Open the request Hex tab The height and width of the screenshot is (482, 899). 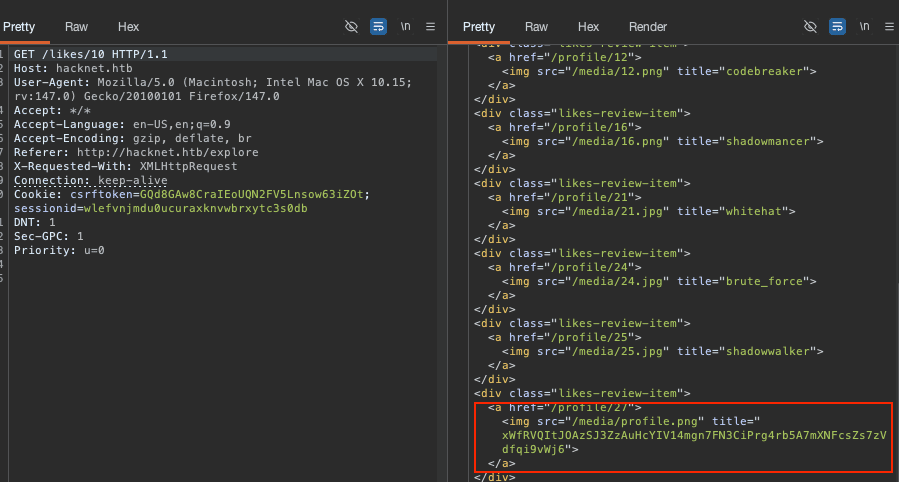pyautogui.click(x=128, y=27)
